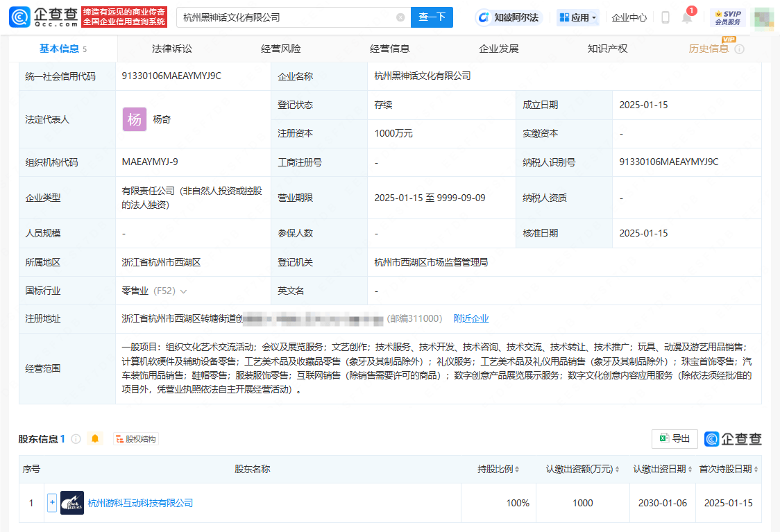This screenshot has height=532, width=780.
Task: Click the orange shareholder alert bell icon
Action: [94, 438]
